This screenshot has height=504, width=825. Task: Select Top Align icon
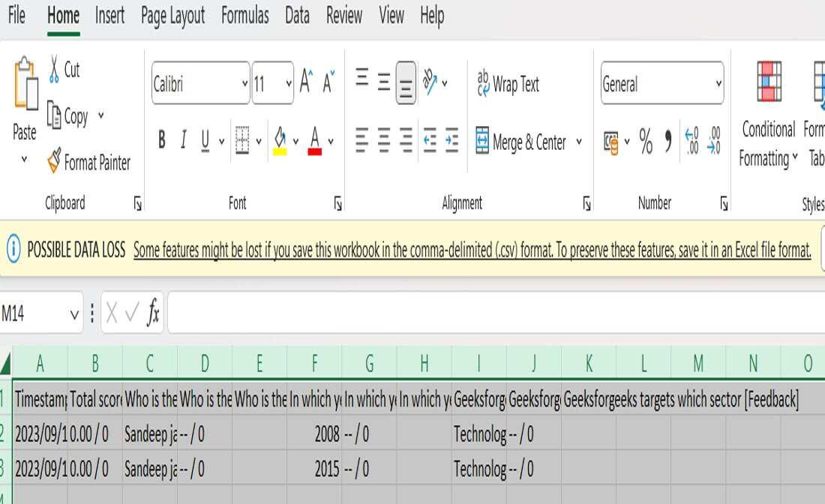point(362,79)
